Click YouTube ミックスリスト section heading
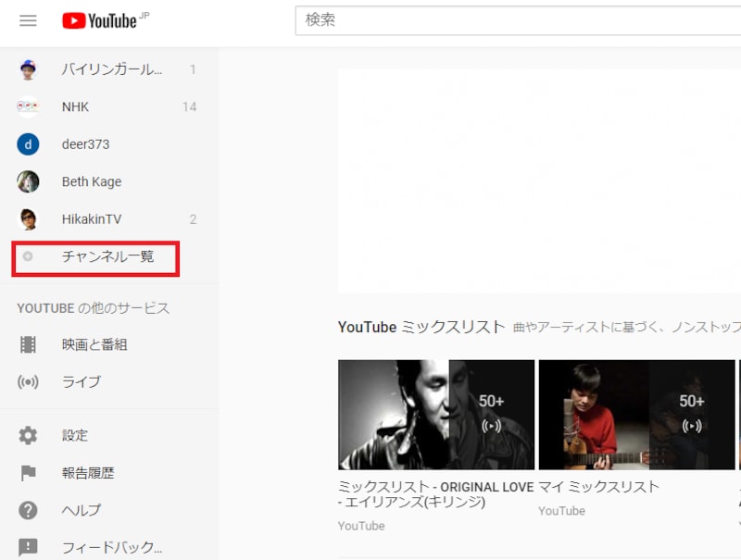741x560 pixels. 421,327
